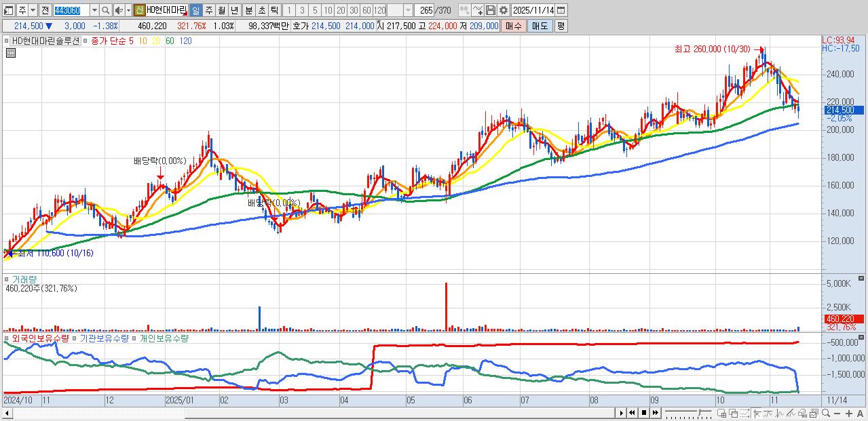This screenshot has width=868, height=421.
Task: Select 주 weekly chart period button
Action: pos(208,10)
